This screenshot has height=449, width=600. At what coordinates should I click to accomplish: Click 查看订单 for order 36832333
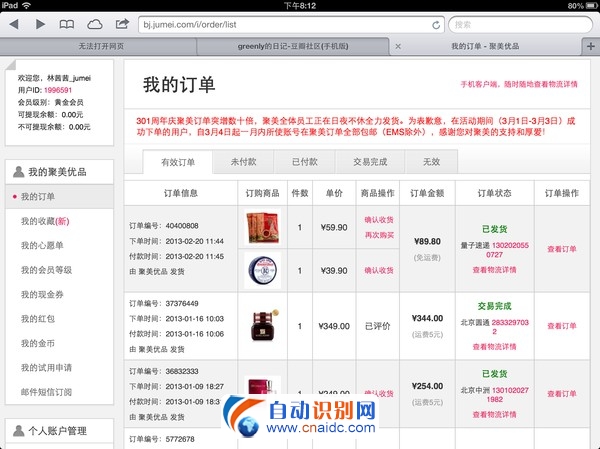coord(562,394)
